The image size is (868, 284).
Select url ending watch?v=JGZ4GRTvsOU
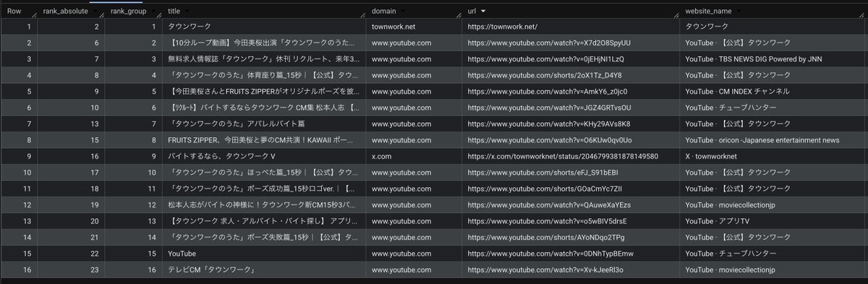point(550,107)
